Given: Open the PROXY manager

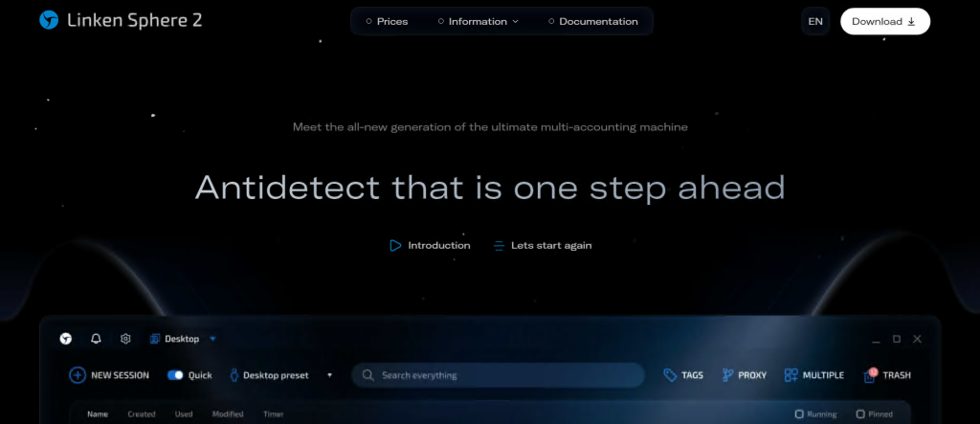Looking at the screenshot, I should 744,375.
